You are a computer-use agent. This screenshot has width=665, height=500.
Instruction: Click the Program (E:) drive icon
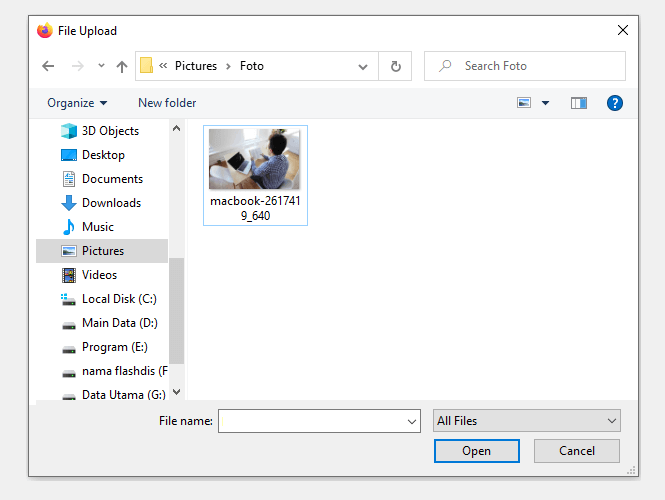(69, 350)
